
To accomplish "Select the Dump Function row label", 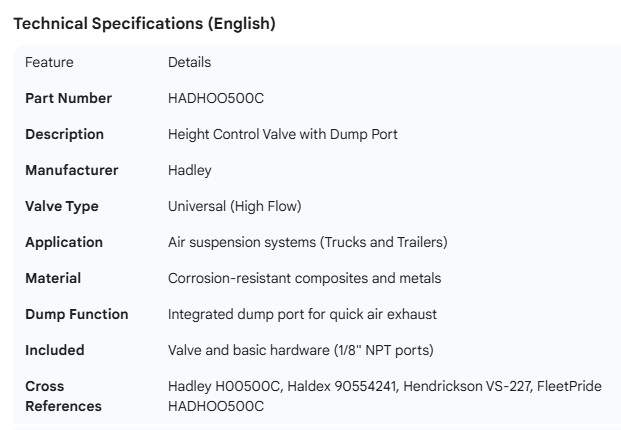I will (77, 314).
